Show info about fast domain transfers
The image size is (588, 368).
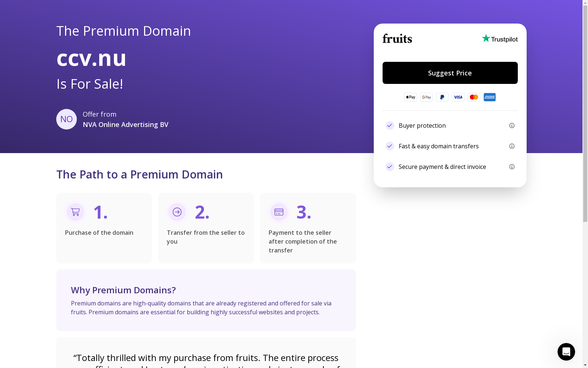512,146
